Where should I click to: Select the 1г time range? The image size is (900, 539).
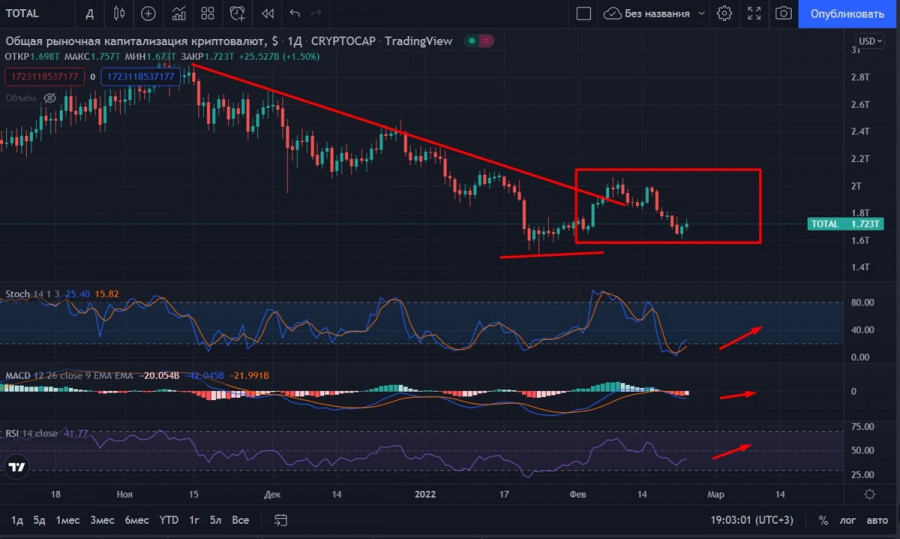194,520
